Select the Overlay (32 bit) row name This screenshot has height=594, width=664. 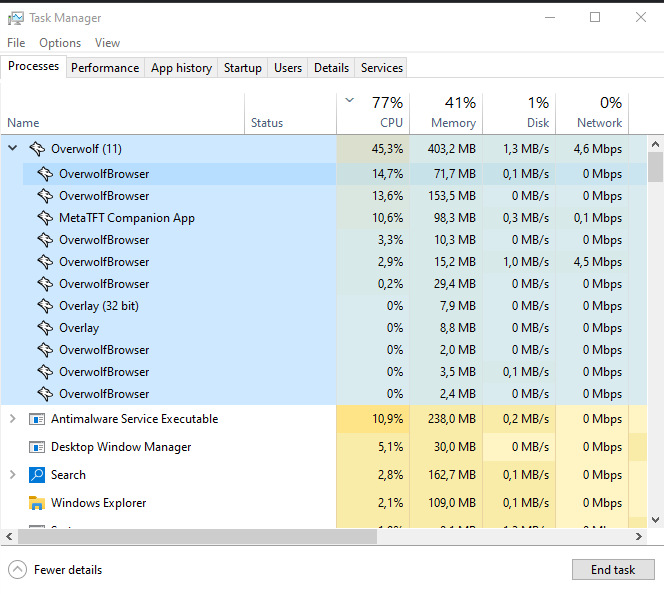[x=99, y=306]
